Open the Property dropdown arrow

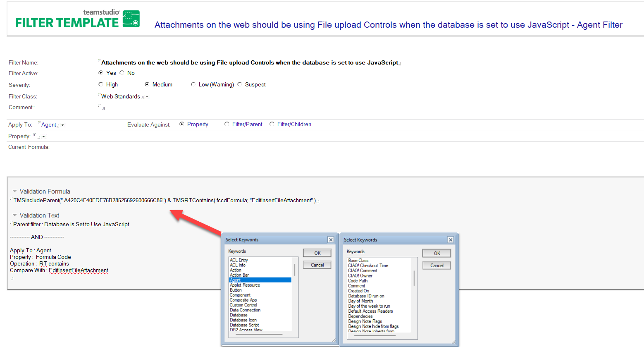coord(43,137)
